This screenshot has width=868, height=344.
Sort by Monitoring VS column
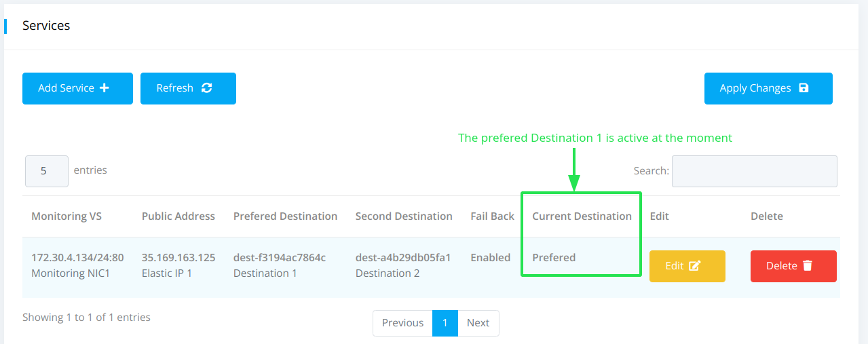click(67, 216)
